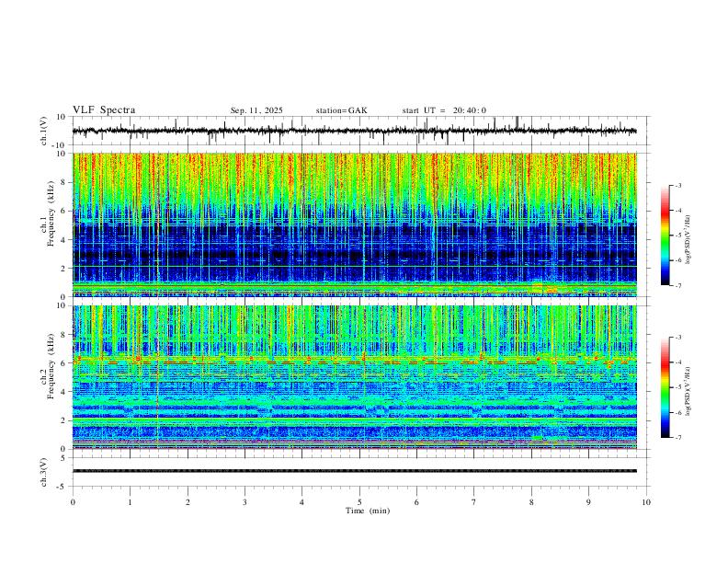Click the ch.1 spectrogram color scale bar
The image size is (728, 563).
665,236
